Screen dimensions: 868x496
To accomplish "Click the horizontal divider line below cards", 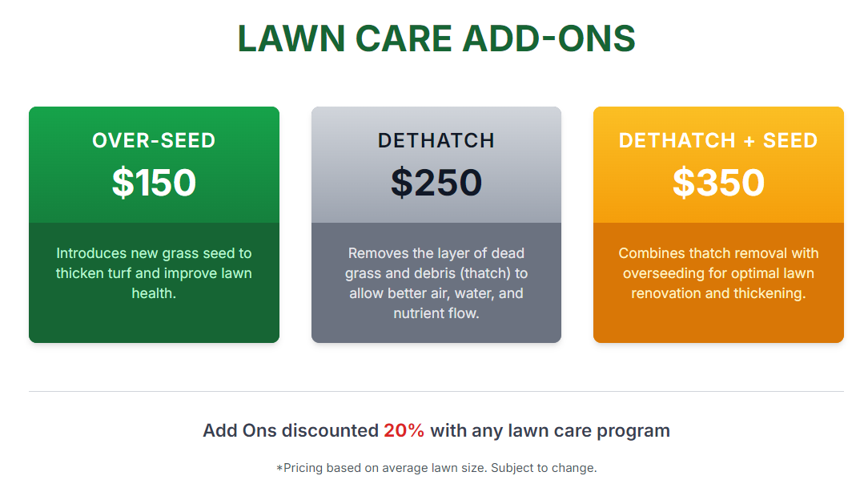I will coord(436,391).
